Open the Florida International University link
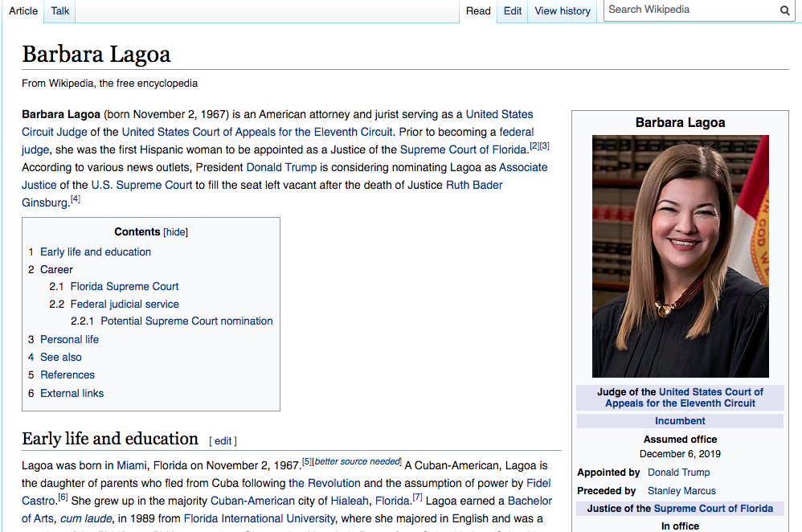Screen dimensions: 802x532 point(260,518)
